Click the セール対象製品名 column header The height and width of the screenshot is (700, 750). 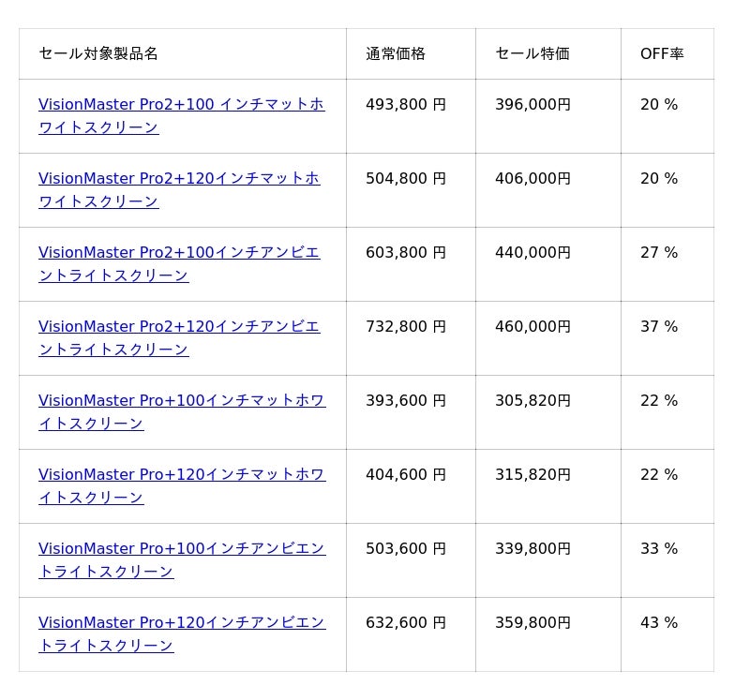[x=98, y=54]
